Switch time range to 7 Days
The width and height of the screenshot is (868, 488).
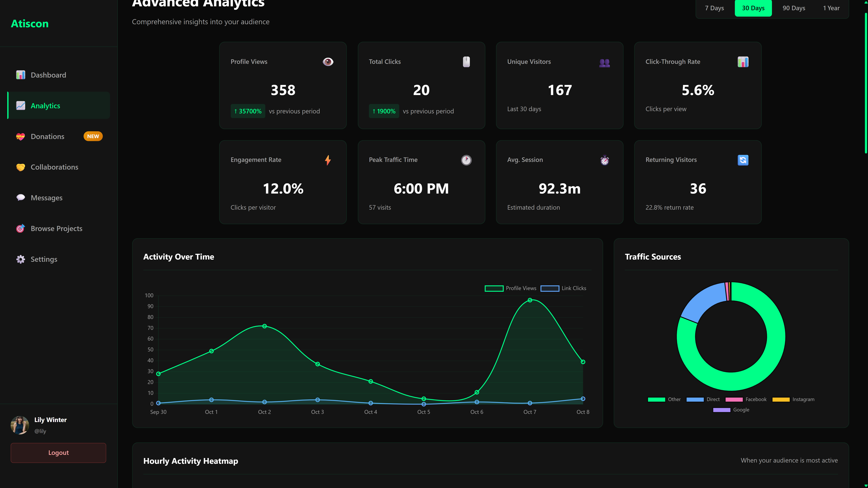[714, 8]
